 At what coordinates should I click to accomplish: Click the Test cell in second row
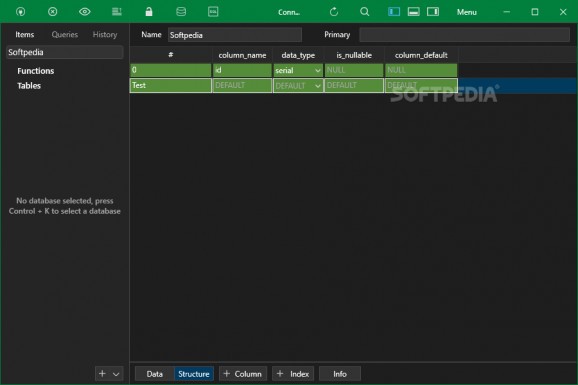tap(171, 86)
